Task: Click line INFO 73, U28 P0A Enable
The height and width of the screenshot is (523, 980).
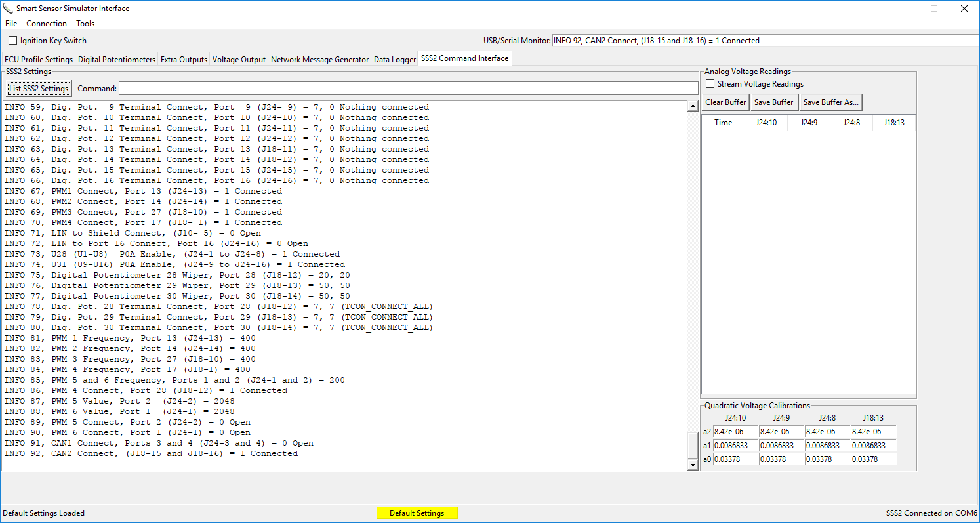Action: [172, 254]
